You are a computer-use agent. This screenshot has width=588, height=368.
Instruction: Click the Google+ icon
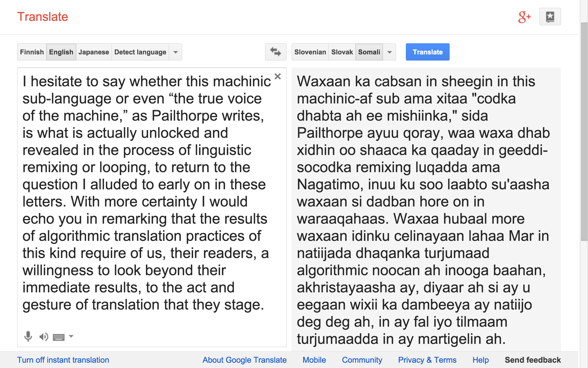524,17
